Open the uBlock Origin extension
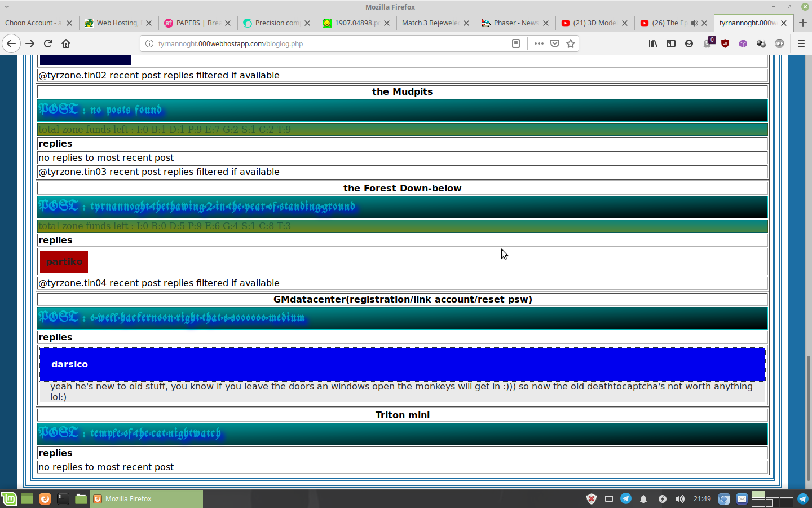Viewport: 812px width, 508px height. pyautogui.click(x=725, y=43)
